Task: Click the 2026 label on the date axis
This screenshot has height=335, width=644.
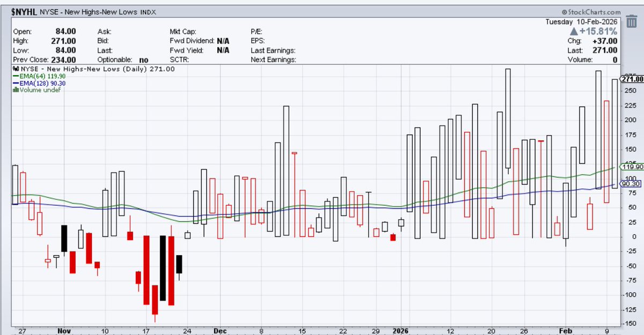Action: click(x=400, y=331)
